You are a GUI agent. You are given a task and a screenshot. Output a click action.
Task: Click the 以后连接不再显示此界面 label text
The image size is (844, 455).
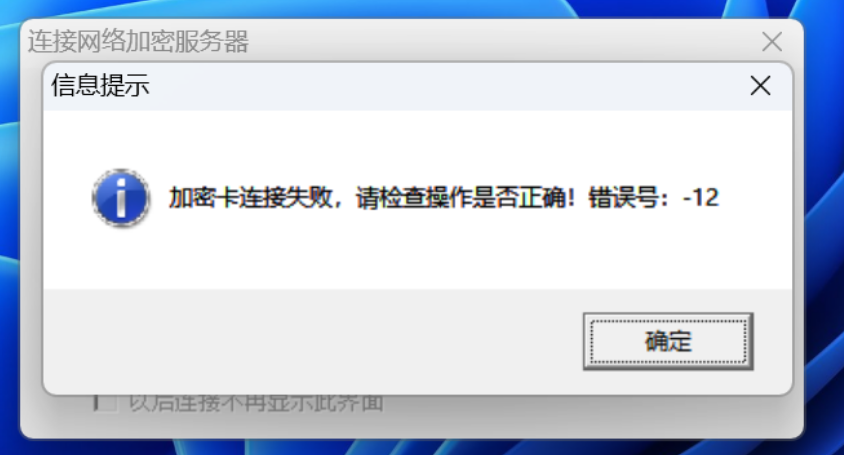click(256, 403)
